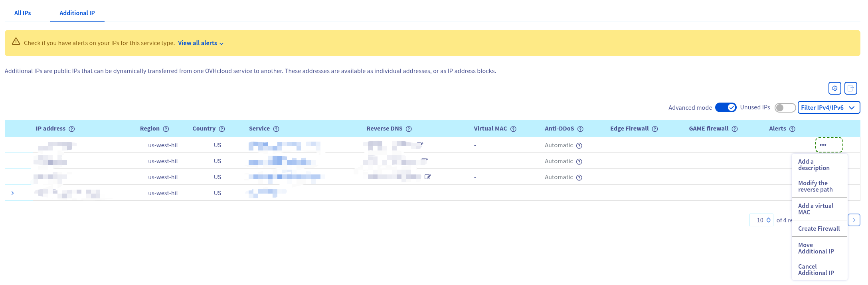Expand the View all alerts link
The image size is (868, 285).
[201, 43]
